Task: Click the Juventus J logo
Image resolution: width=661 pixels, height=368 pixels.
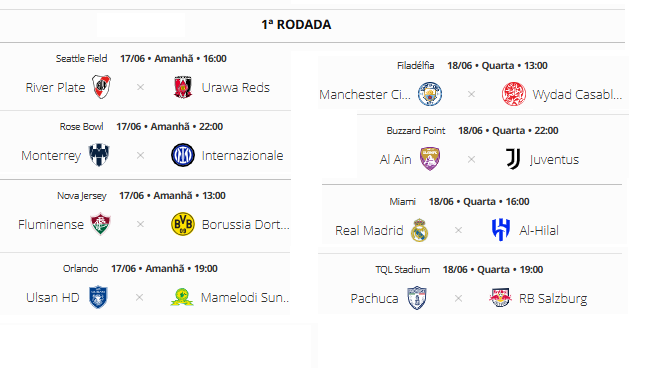Action: click(x=513, y=159)
